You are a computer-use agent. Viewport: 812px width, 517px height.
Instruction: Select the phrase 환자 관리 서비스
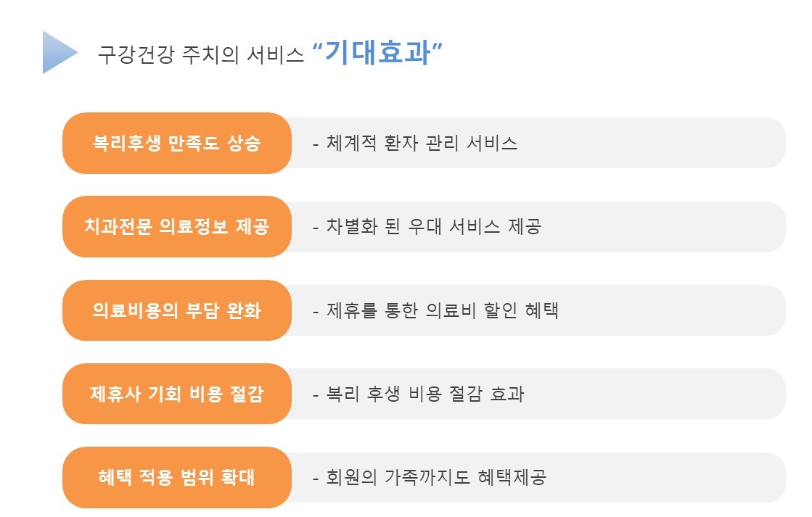coord(451,143)
